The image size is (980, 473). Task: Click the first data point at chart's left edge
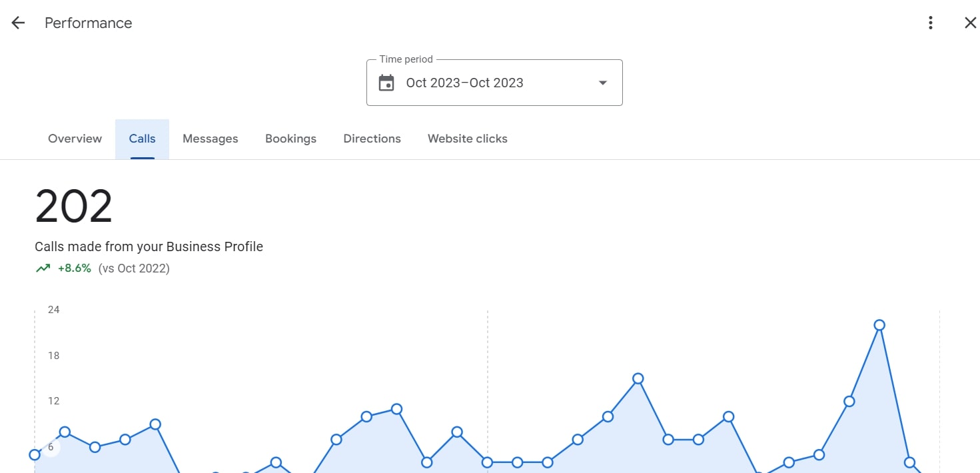coord(35,455)
